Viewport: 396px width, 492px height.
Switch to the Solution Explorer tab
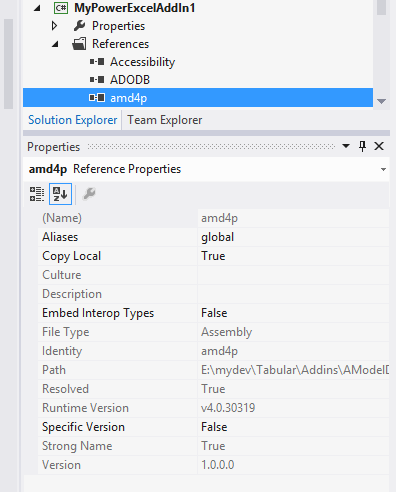click(x=72, y=120)
